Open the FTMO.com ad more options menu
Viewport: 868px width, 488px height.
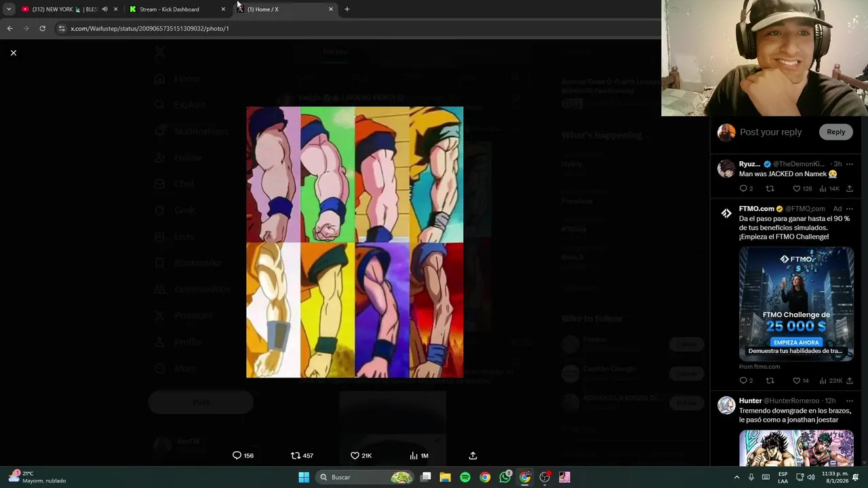click(849, 209)
